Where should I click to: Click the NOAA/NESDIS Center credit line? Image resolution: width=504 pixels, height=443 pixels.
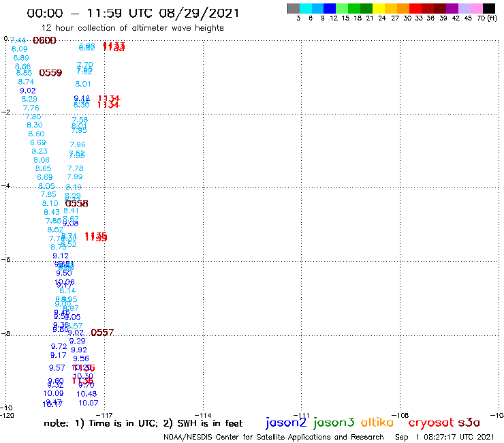click(274, 437)
